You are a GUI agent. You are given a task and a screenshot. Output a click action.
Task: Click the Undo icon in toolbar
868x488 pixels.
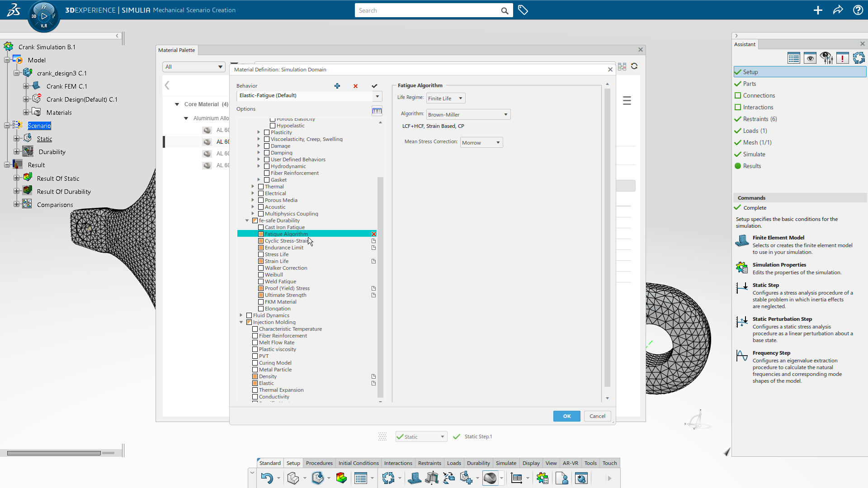tap(267, 478)
